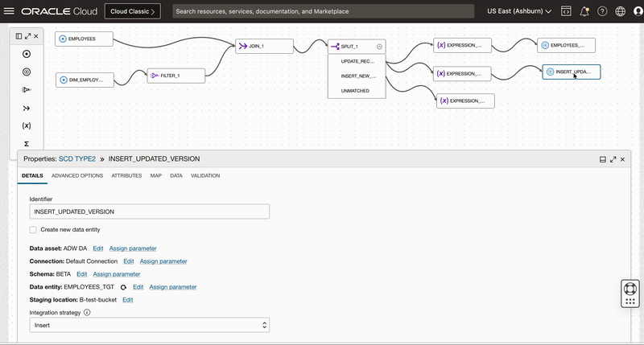The height and width of the screenshot is (345, 644).
Task: Select the FILTER_1 node
Action: [176, 76]
